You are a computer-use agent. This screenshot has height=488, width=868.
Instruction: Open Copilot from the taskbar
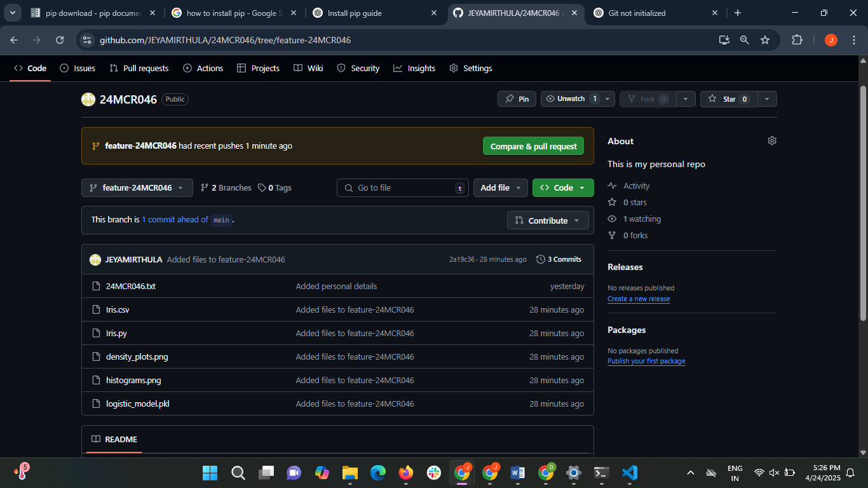(322, 473)
